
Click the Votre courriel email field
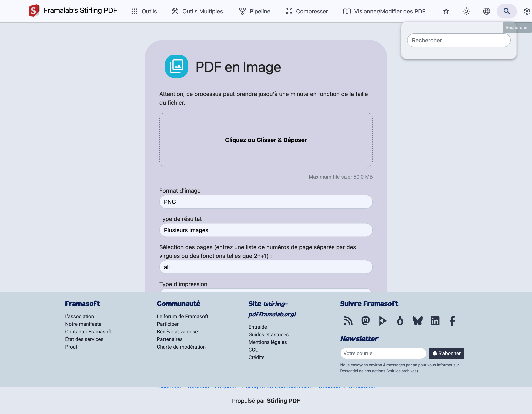(383, 353)
